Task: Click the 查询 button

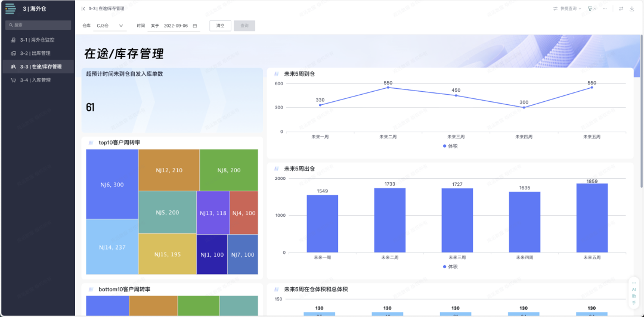Action: [244, 26]
